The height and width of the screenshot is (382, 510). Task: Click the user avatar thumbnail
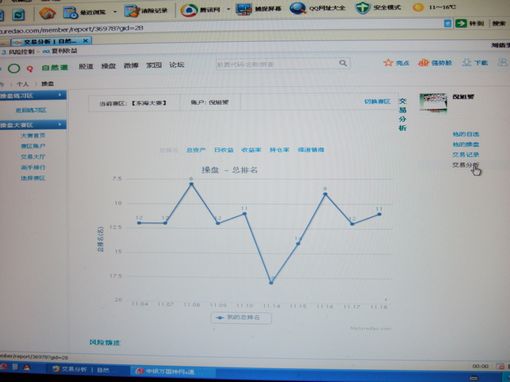click(x=433, y=103)
